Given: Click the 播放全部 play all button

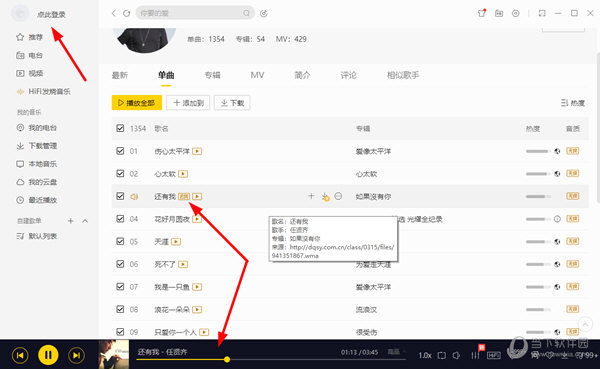Looking at the screenshot, I should click(137, 103).
